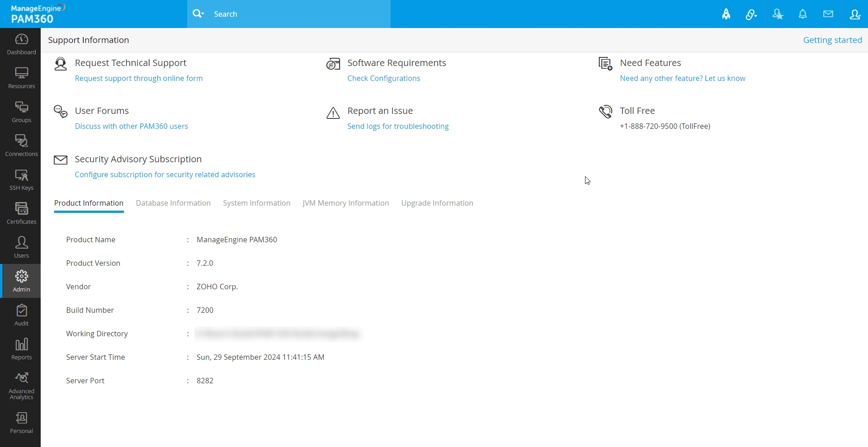Click the Software Requirements icon
Viewport: 868px width, 447px height.
pos(333,64)
